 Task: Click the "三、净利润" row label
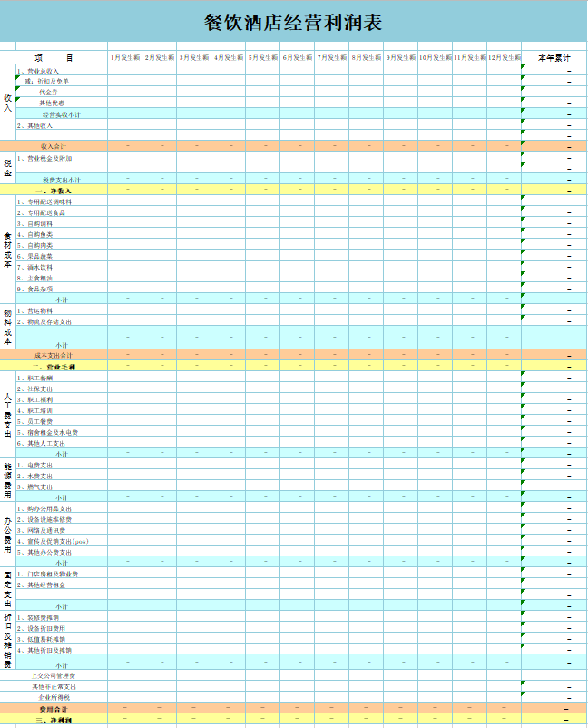[54, 721]
